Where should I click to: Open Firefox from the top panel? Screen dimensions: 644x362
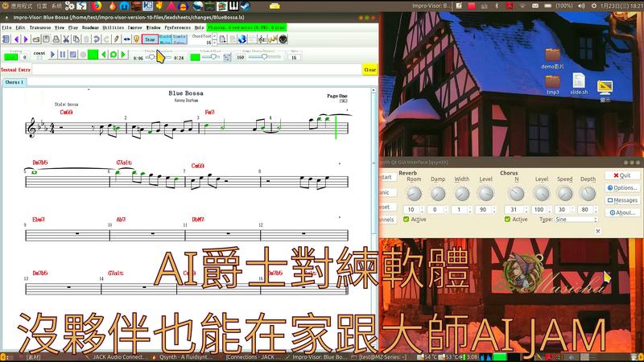97,6
